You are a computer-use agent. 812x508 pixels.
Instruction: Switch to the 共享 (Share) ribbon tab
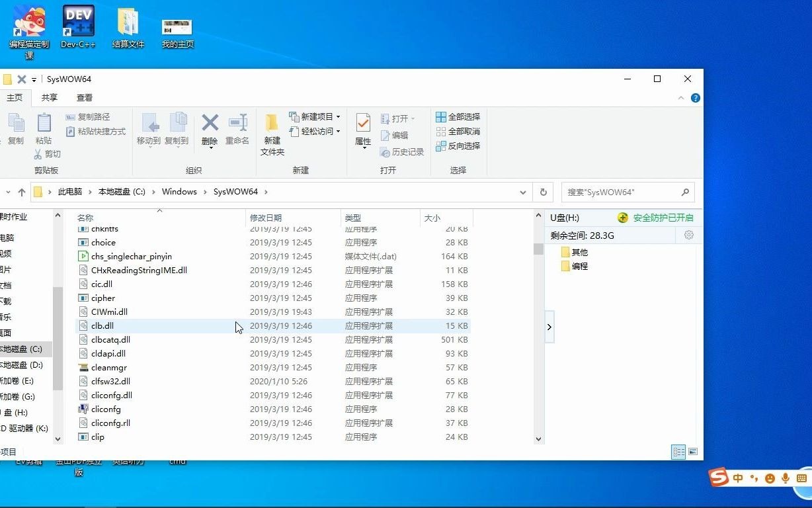point(49,97)
